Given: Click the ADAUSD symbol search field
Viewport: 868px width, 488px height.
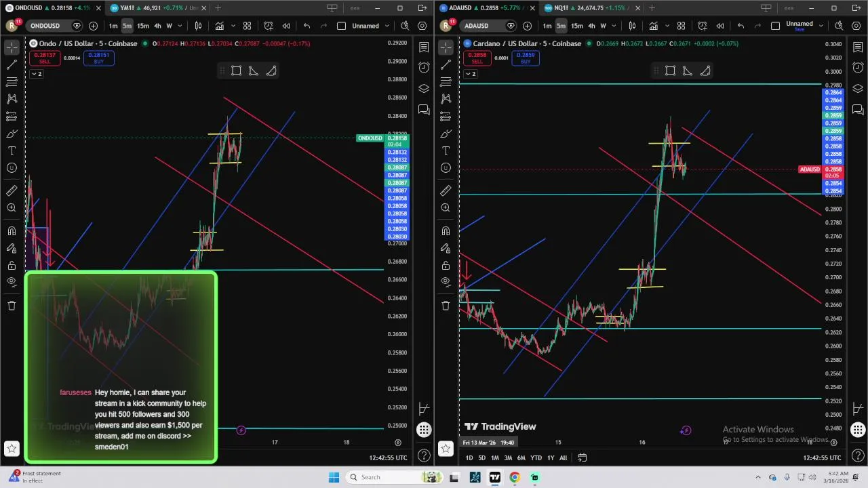Looking at the screenshot, I should [x=479, y=26].
